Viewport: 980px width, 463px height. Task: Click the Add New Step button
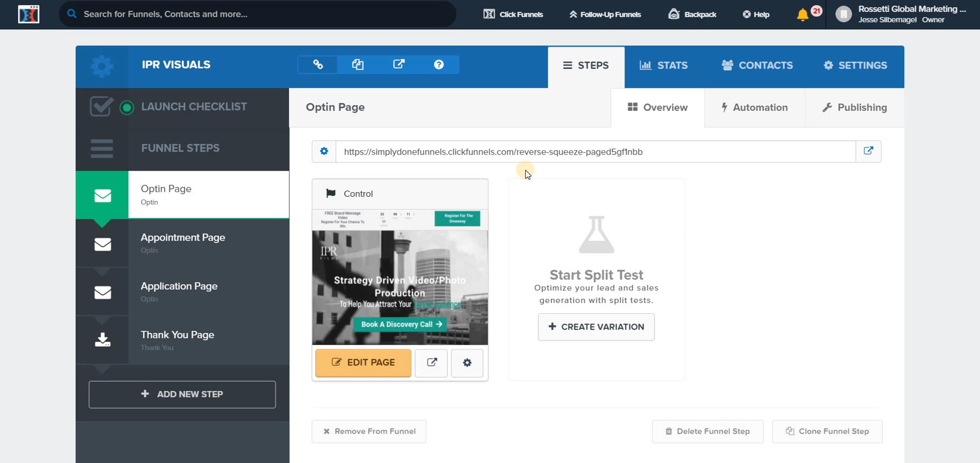182,394
